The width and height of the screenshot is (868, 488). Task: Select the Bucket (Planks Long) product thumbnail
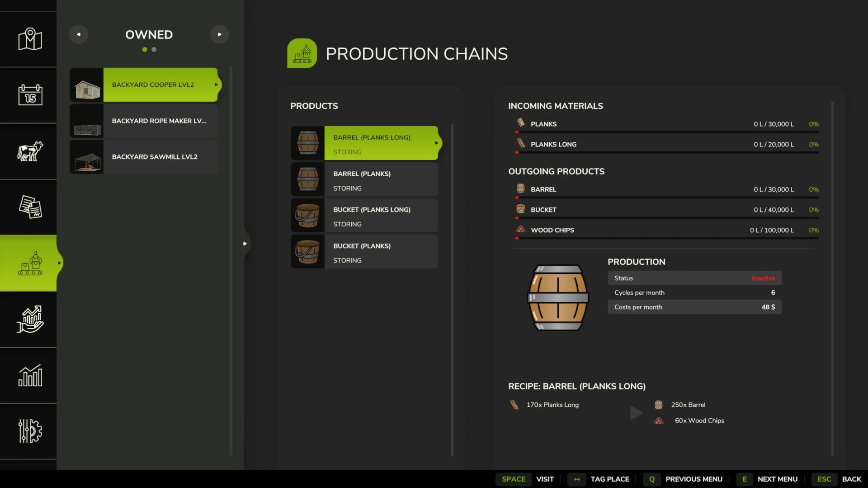coord(308,216)
